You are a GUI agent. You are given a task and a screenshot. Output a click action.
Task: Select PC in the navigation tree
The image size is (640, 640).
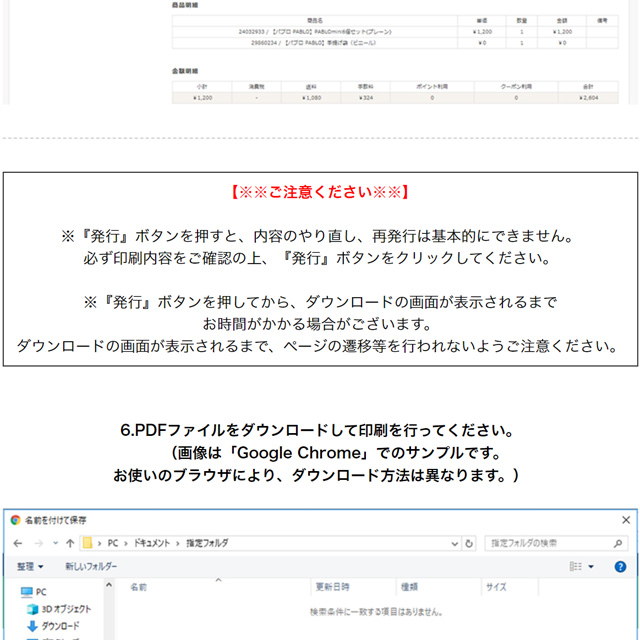coord(40,591)
